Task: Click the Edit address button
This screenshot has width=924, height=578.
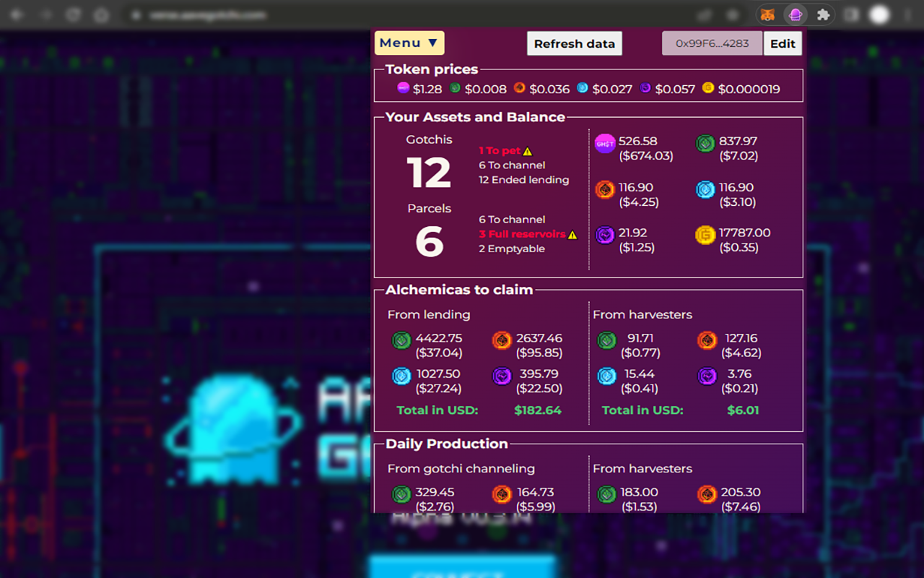Action: [x=783, y=44]
